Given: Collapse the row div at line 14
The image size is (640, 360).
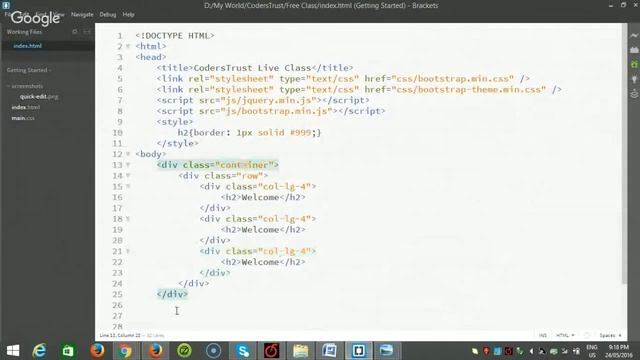Looking at the screenshot, I should tap(128, 176).
